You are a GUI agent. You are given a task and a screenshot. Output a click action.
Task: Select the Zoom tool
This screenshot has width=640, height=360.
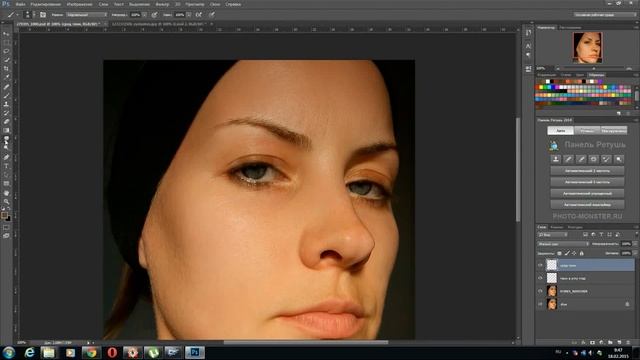(6, 201)
